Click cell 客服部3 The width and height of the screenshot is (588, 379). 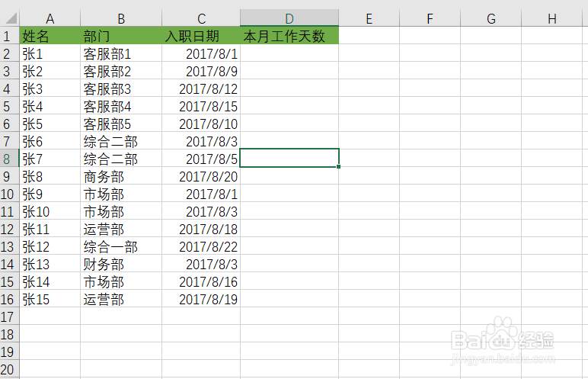click(121, 88)
